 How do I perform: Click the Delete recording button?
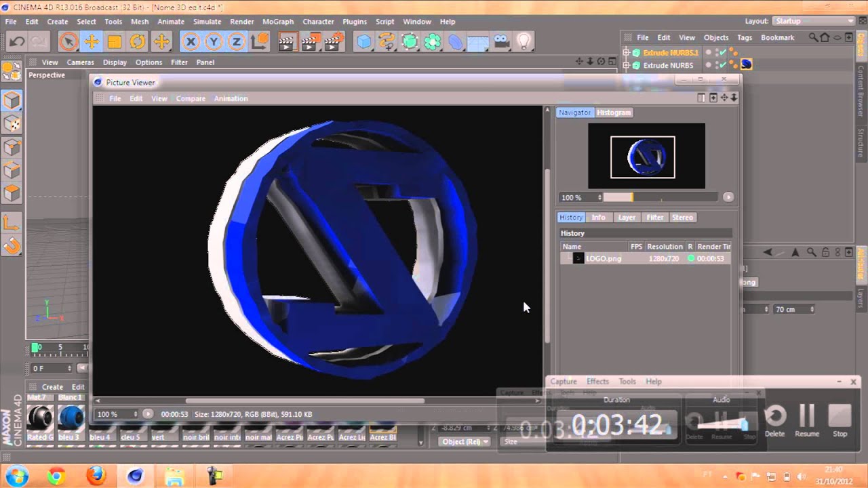coord(775,421)
